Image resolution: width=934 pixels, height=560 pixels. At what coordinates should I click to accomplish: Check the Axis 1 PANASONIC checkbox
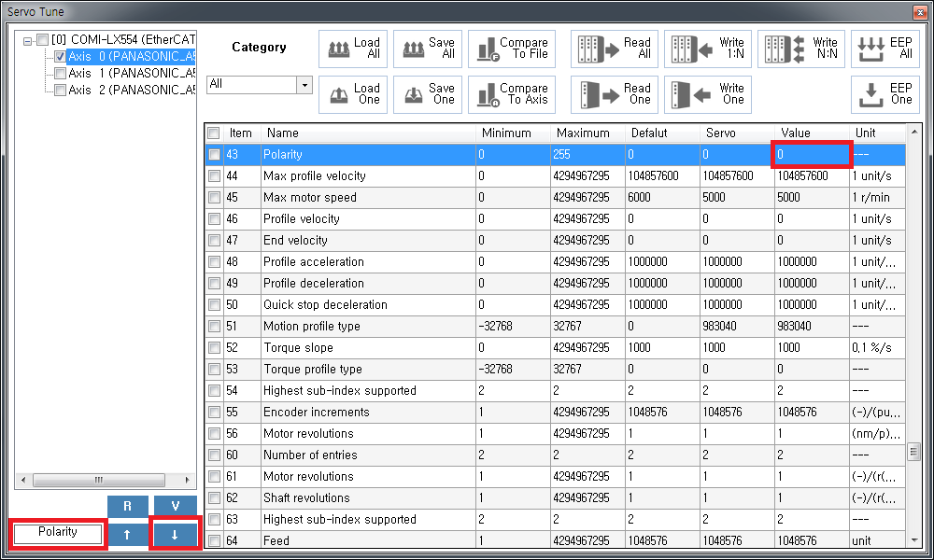pyautogui.click(x=60, y=74)
